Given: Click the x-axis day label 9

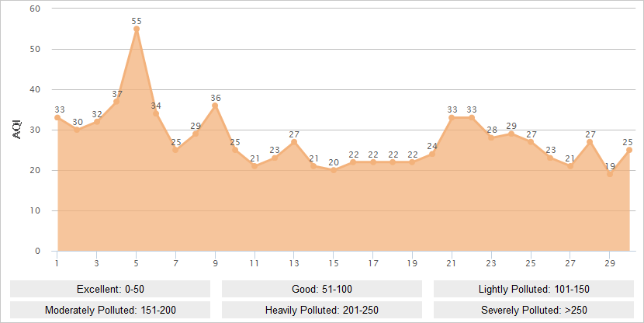Looking at the screenshot, I should pyautogui.click(x=215, y=263).
